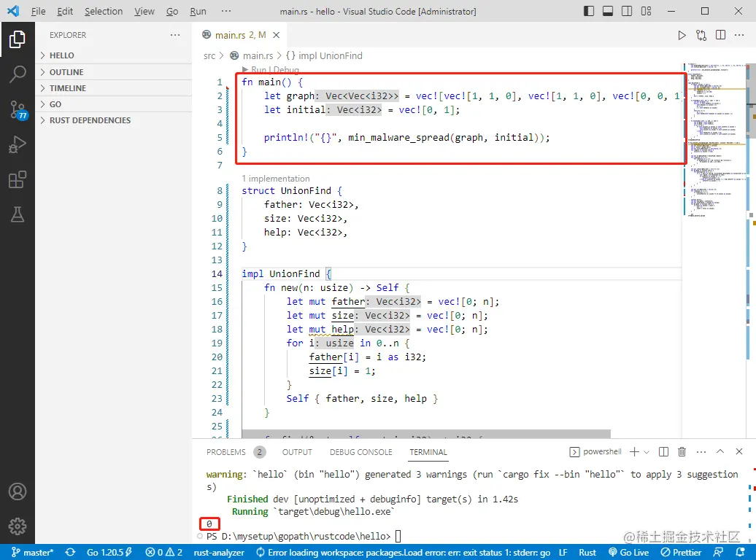
Task: Expand the GO section
Action: coord(113,104)
